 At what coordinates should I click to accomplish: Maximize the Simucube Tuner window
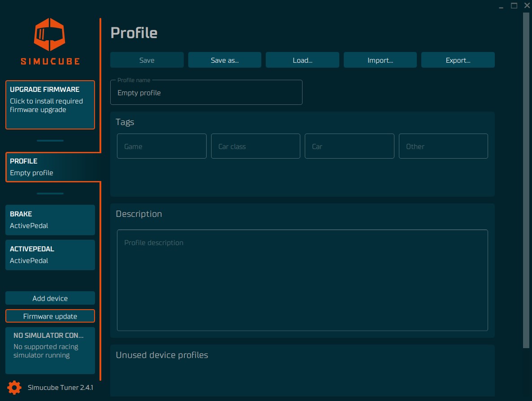coord(514,6)
